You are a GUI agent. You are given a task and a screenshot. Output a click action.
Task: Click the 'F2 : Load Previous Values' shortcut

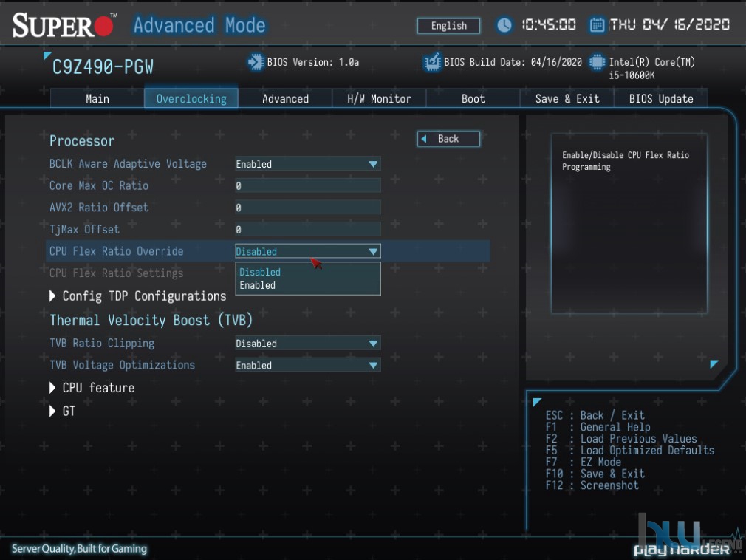click(621, 439)
